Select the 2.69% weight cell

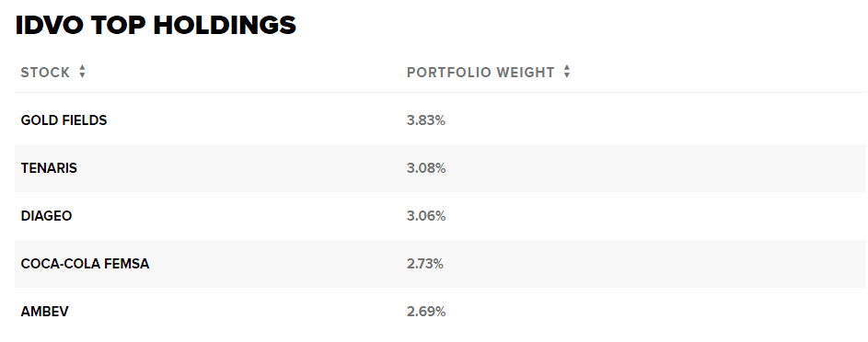pos(425,312)
